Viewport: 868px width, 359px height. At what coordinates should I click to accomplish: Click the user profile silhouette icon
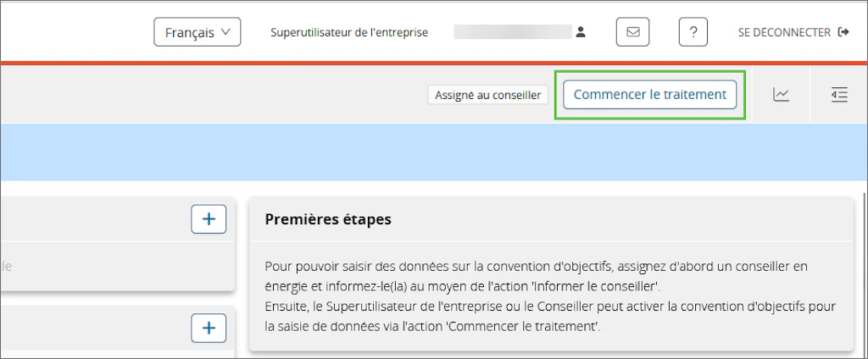pyautogui.click(x=580, y=32)
